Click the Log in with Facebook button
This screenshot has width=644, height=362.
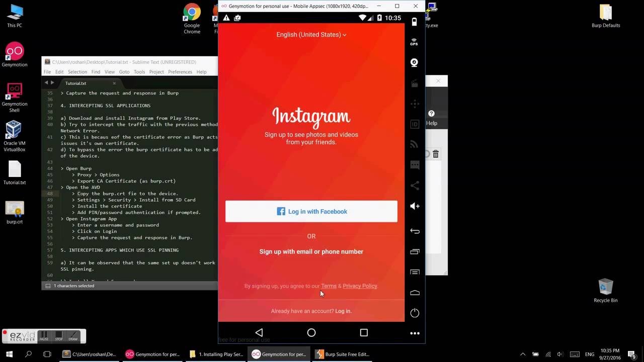[x=311, y=212]
